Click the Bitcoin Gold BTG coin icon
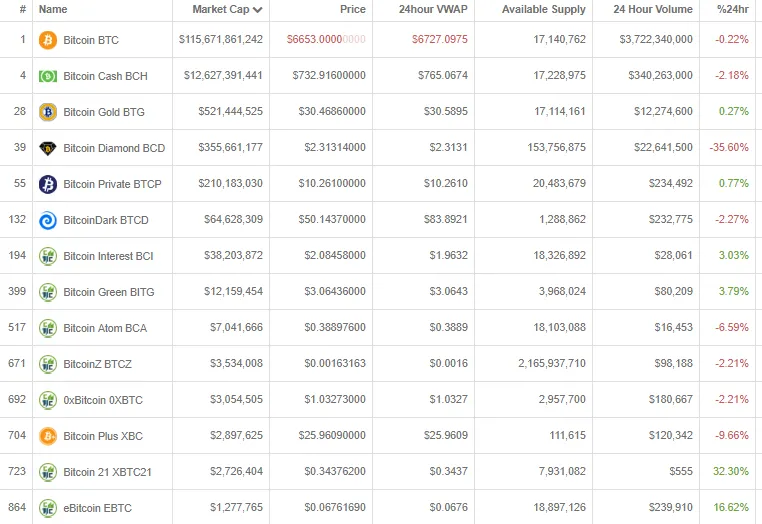This screenshot has width=762, height=524. [48, 112]
